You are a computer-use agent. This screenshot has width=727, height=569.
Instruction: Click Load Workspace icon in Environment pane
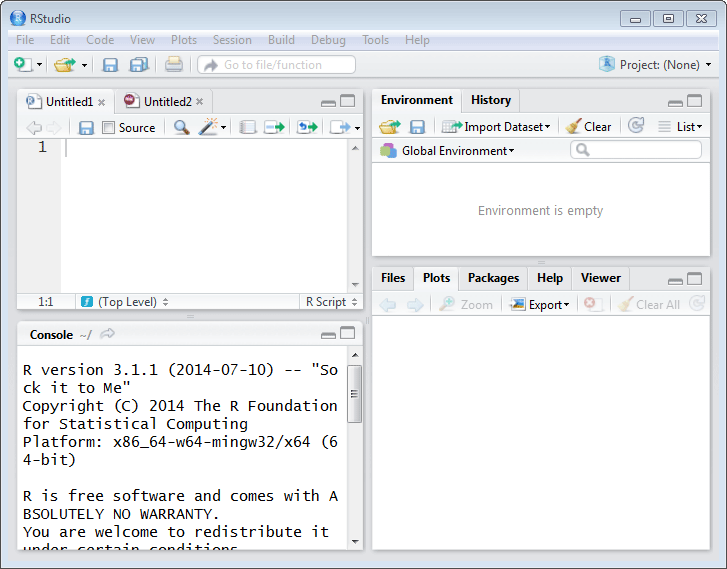click(389, 127)
